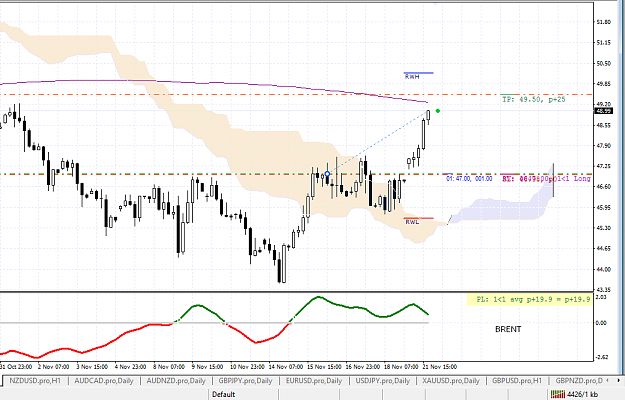Click the small black arrow marker below the 47.00 line
This screenshot has width=625, height=400.
point(450,220)
